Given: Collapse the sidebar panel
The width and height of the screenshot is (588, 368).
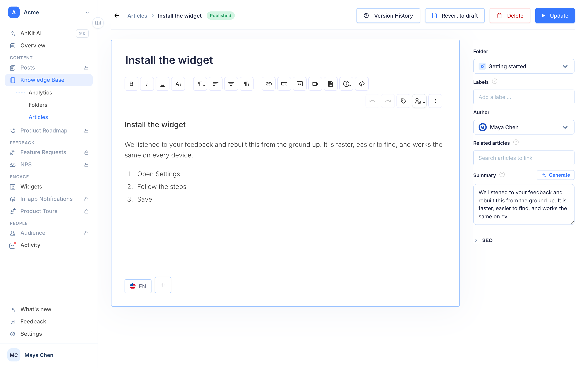Looking at the screenshot, I should 98,23.
